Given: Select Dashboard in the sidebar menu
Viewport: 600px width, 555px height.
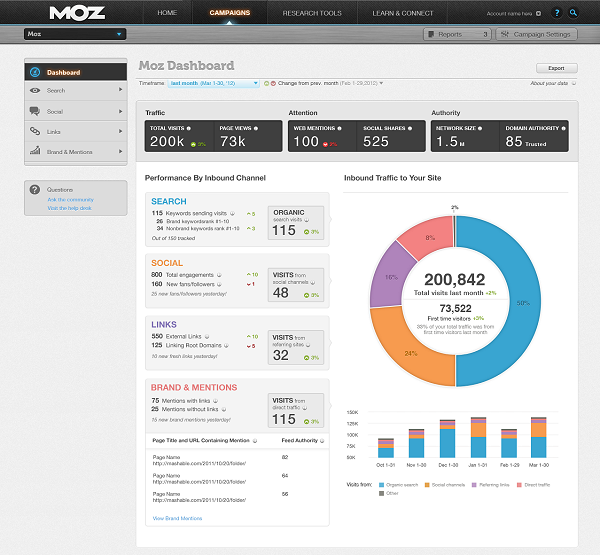Looking at the screenshot, I should pos(76,72).
